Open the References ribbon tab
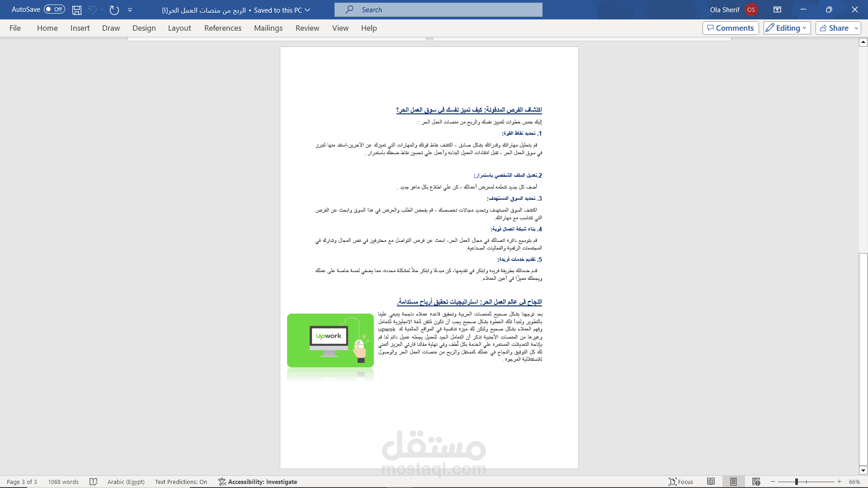This screenshot has height=488, width=868. pyautogui.click(x=222, y=28)
